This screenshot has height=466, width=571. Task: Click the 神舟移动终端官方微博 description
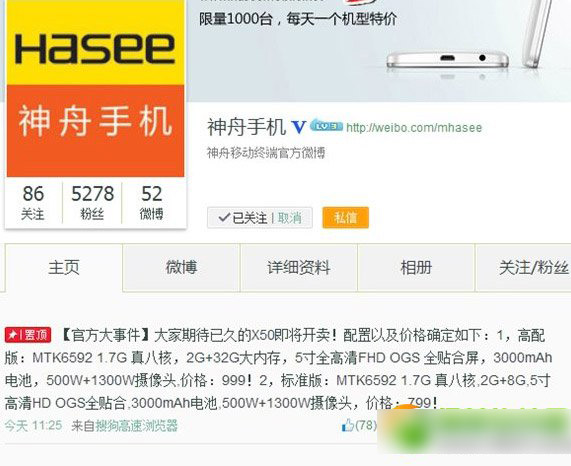click(266, 153)
